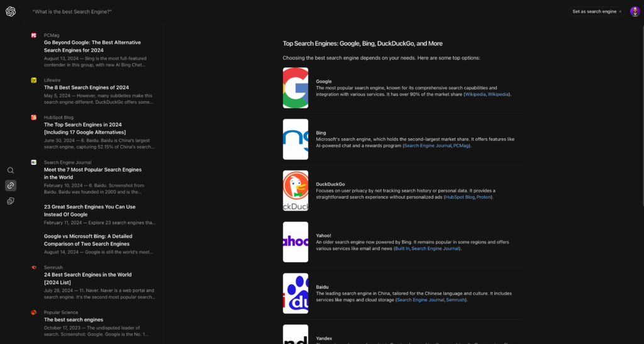Click the Lifewire source favicon
Screen dimensions: 644x344
point(34,80)
